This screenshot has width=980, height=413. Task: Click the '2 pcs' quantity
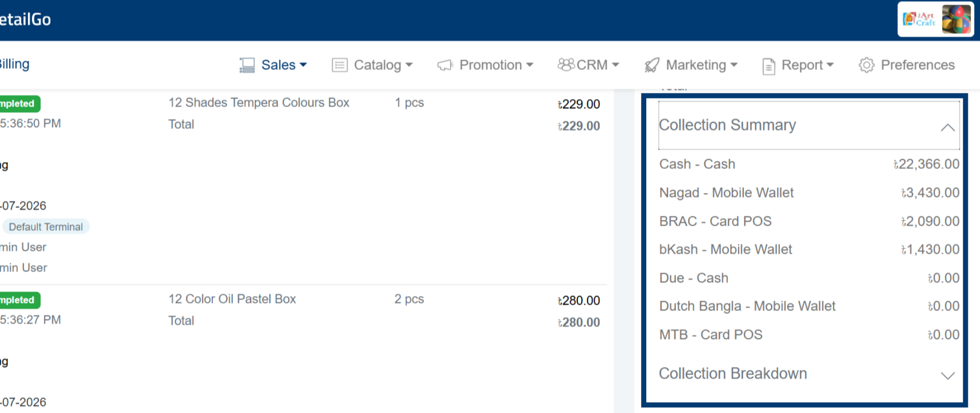409,299
